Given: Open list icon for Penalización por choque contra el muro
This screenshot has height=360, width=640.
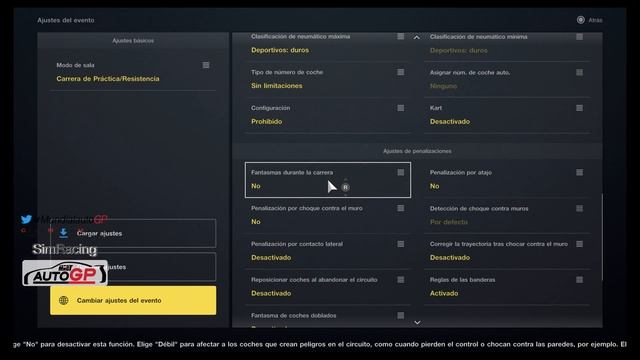Looking at the screenshot, I should (x=400, y=208).
